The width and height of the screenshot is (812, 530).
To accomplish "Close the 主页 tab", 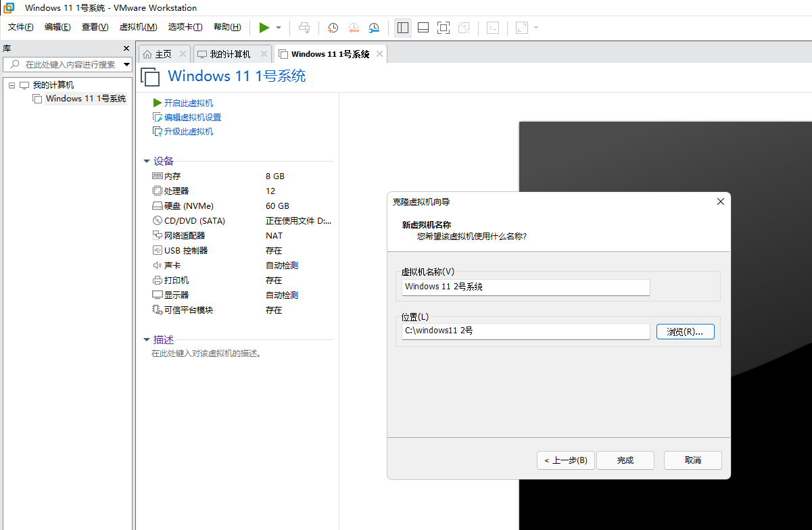I will point(183,54).
